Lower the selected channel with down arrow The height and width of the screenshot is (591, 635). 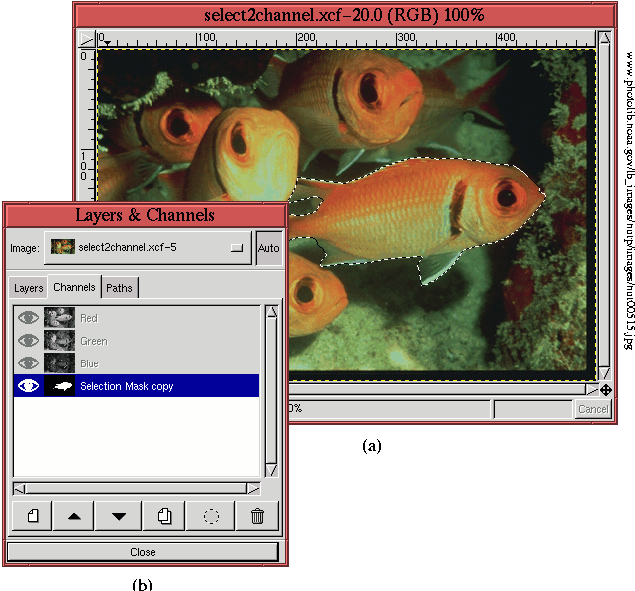click(120, 516)
